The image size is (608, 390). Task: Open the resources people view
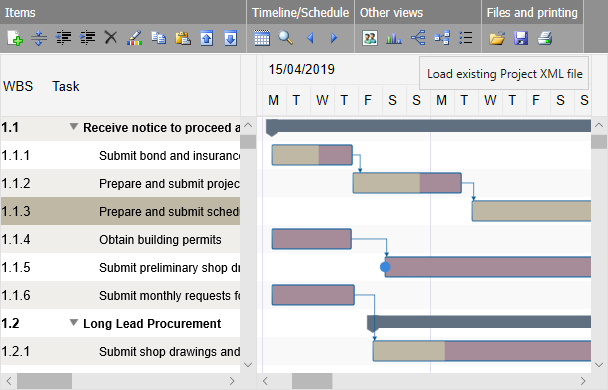tap(370, 38)
